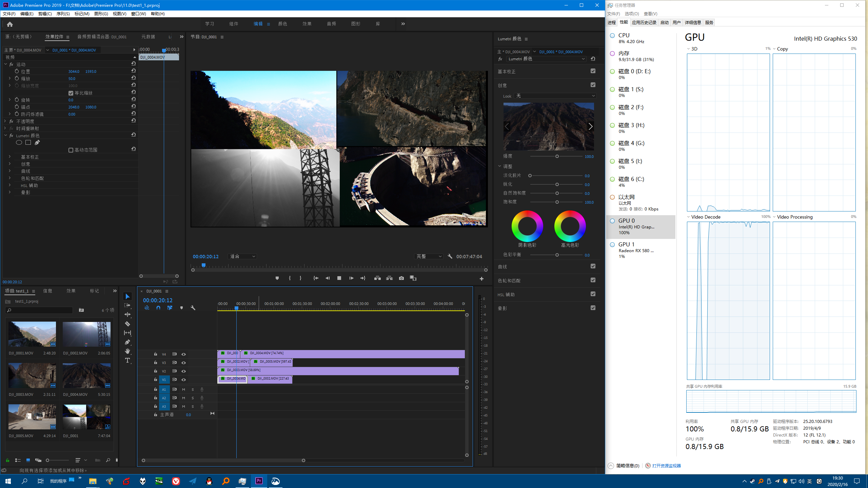Create ellipse mask for Lumetri color
This screenshot has height=488, width=868.
coord(19,143)
